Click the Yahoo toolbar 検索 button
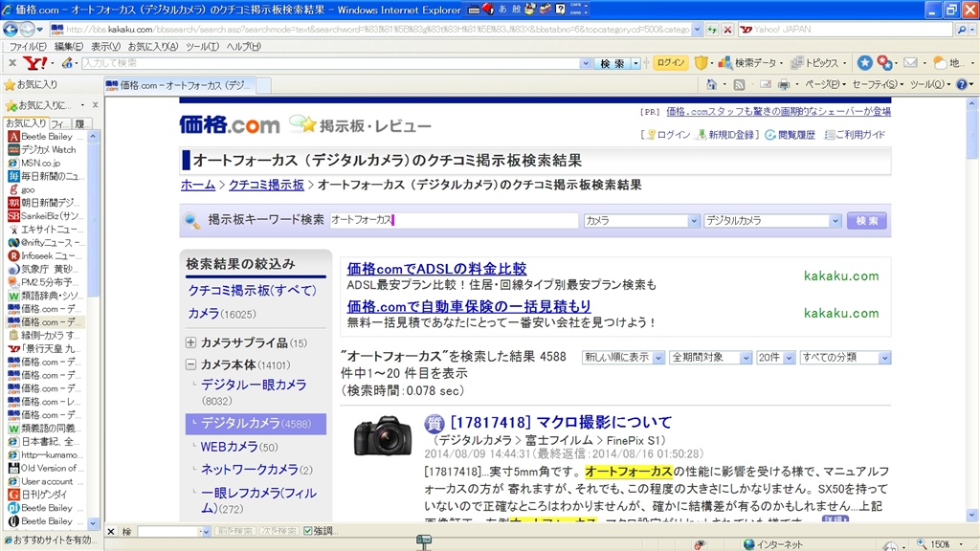Viewport: 980px width, 551px height. coord(612,63)
